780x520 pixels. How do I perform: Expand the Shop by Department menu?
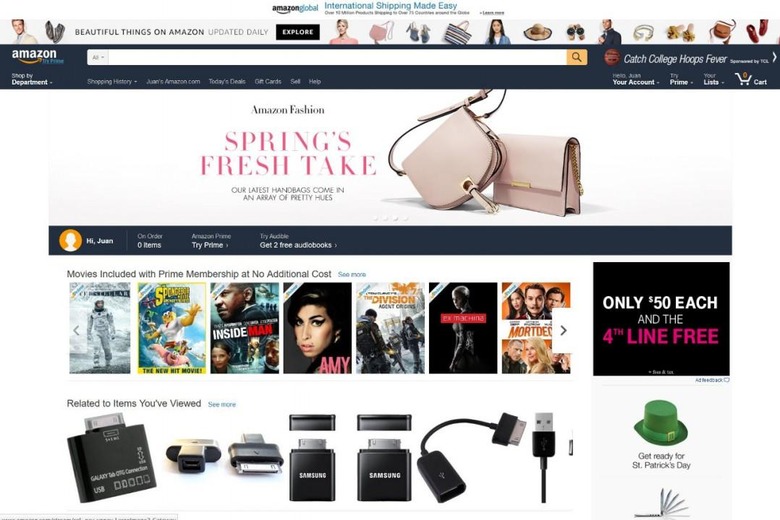click(x=32, y=79)
